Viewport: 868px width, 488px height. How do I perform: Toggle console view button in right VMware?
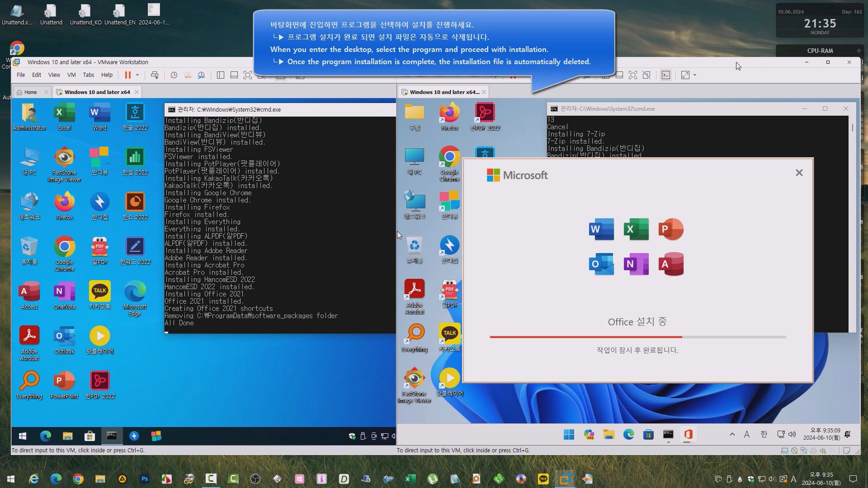coord(666,75)
